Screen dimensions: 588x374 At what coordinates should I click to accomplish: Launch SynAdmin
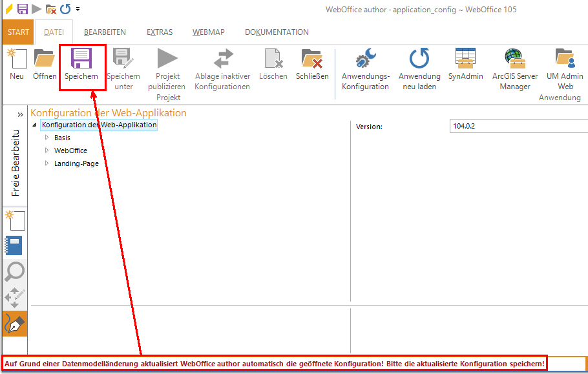point(465,59)
